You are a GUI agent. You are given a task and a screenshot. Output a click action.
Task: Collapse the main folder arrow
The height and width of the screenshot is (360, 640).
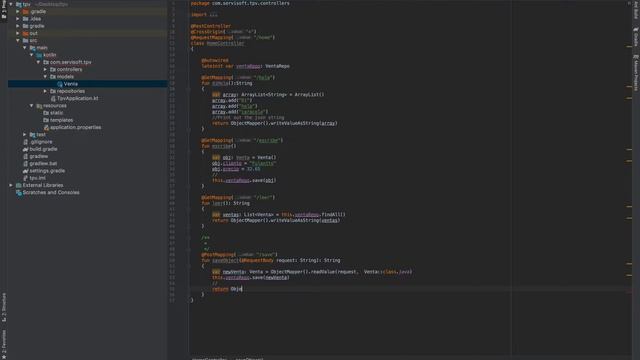pos(25,48)
